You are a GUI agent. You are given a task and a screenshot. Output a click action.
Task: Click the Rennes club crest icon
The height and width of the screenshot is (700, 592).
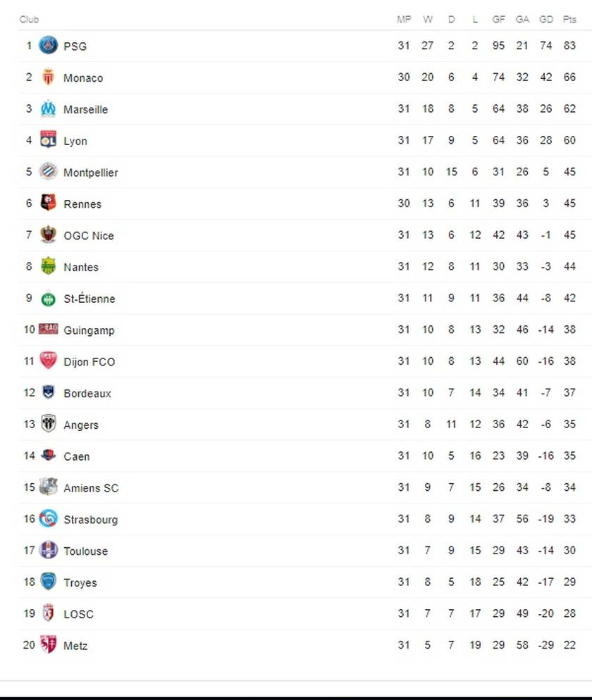coord(48,204)
